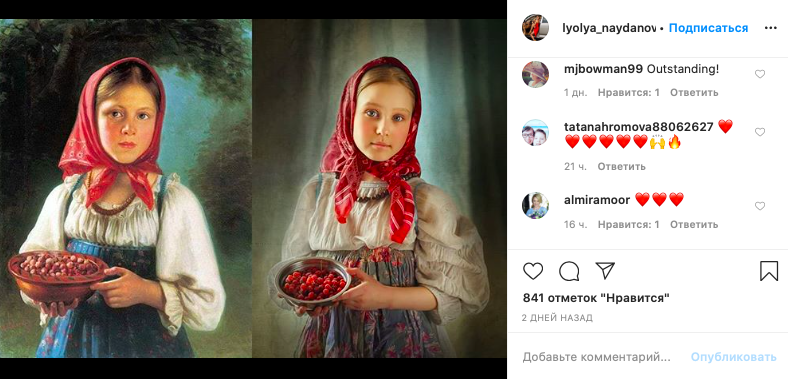
Task: View the 841 likes list
Action: coord(596,298)
